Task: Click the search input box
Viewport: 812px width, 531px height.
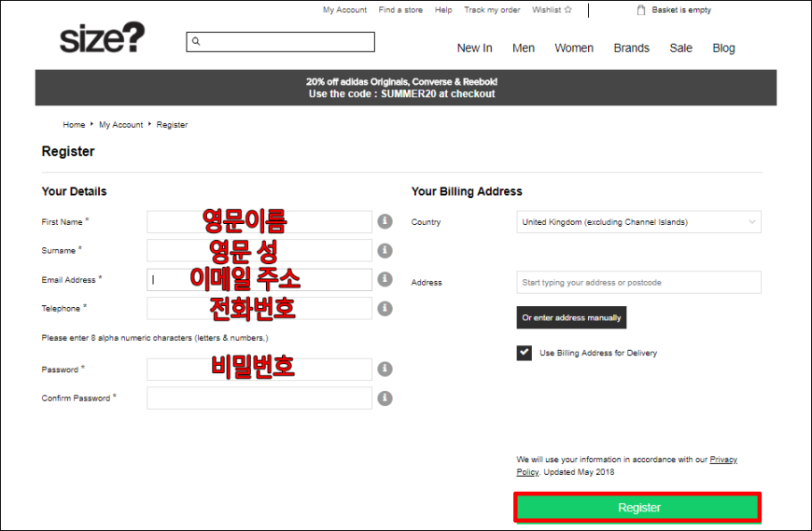Action: [x=280, y=42]
